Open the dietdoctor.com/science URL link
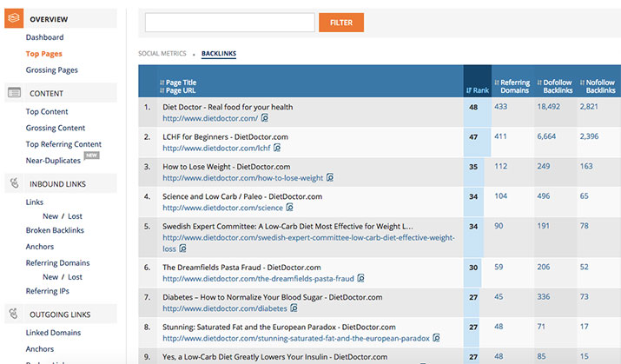 coord(222,208)
